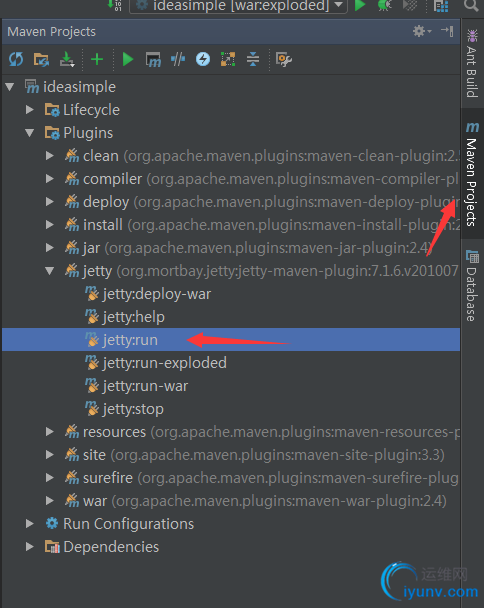Select the jetty plugin label
484x608 pixels.
tap(97, 271)
